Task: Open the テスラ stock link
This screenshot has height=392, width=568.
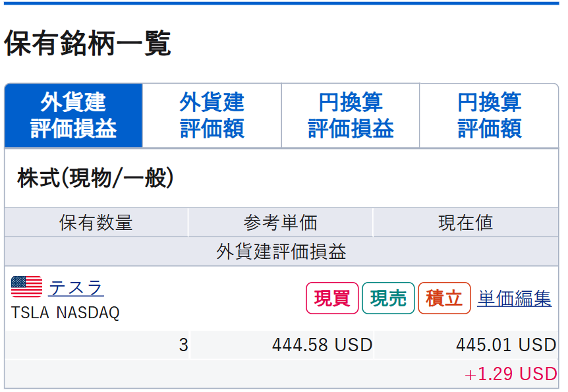Action: [76, 288]
